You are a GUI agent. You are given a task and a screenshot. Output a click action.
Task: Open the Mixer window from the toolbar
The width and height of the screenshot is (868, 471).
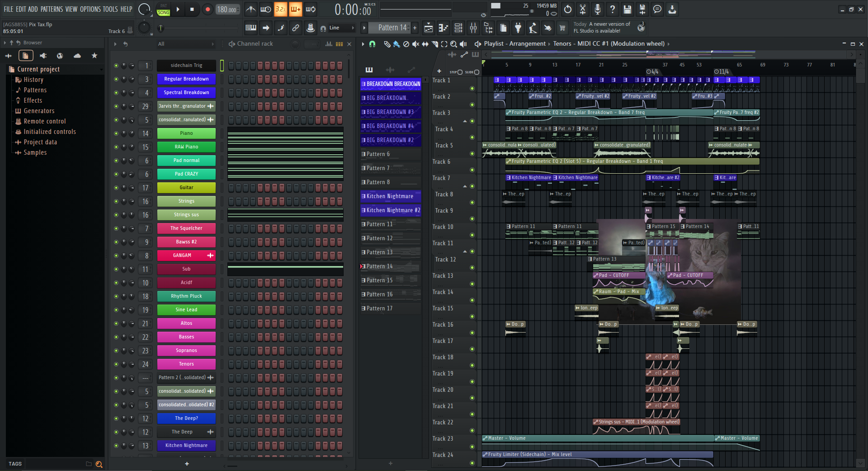click(473, 28)
